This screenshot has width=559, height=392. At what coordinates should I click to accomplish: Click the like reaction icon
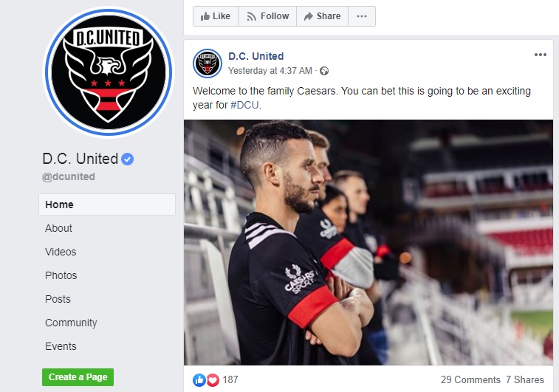[199, 380]
